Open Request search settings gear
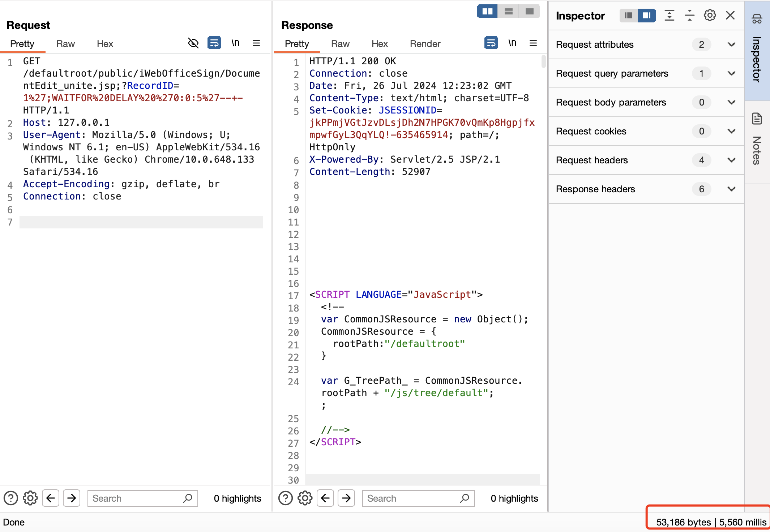Image resolution: width=770 pixels, height=532 pixels. coord(30,498)
